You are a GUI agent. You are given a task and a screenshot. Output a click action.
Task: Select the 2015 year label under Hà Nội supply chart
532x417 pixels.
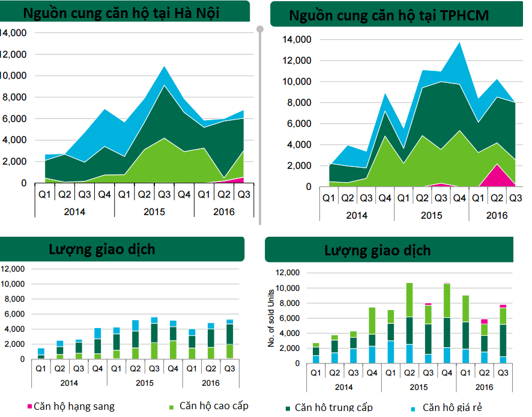coord(154,212)
